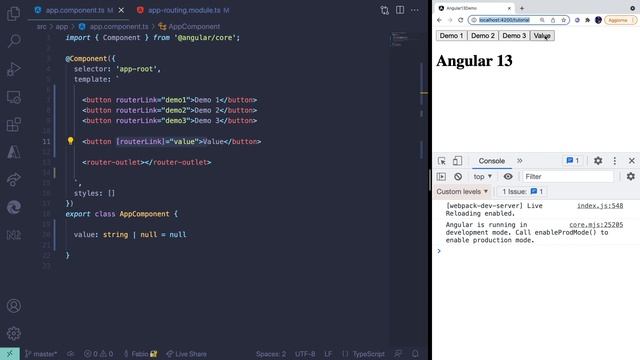This screenshot has width=640, height=360.
Task: Toggle live expression eye icon
Action: [508, 176]
